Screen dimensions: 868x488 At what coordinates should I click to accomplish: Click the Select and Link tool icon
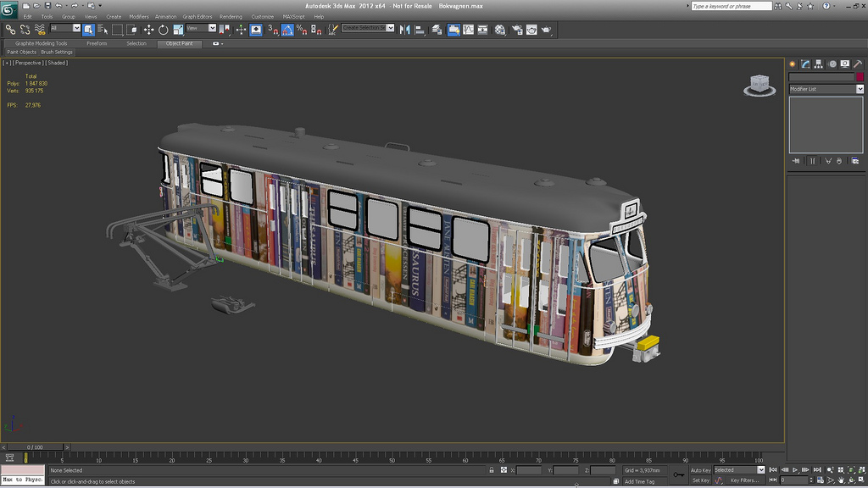(x=10, y=30)
